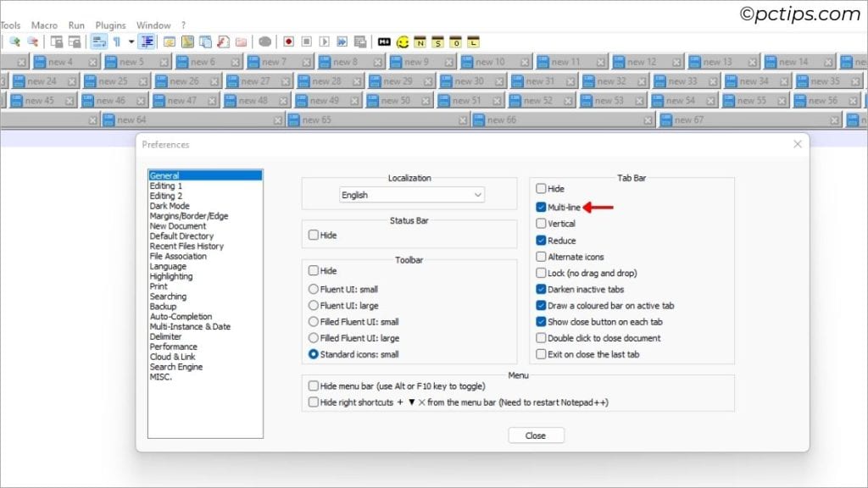The width and height of the screenshot is (868, 488).
Task: Enable the Vertical tab bar option
Action: point(540,223)
